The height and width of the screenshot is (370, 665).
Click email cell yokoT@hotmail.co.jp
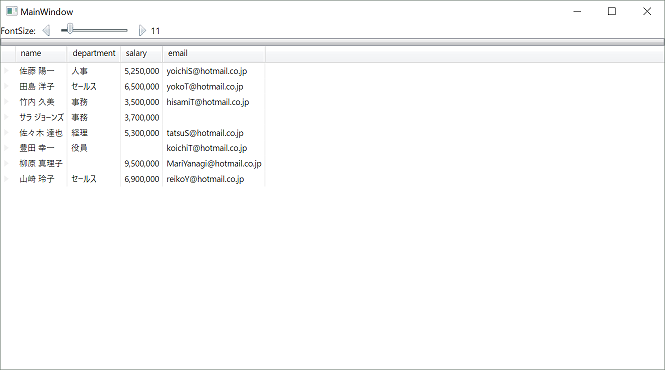[x=214, y=87]
